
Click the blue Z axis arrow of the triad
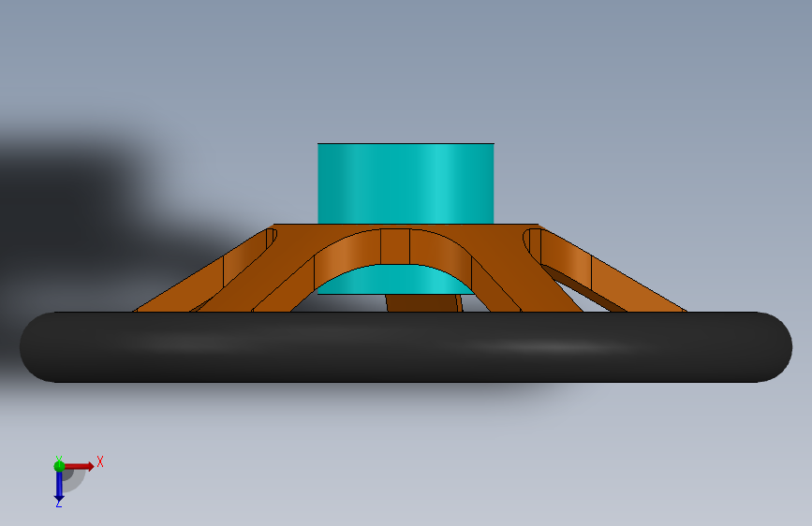[59, 487]
